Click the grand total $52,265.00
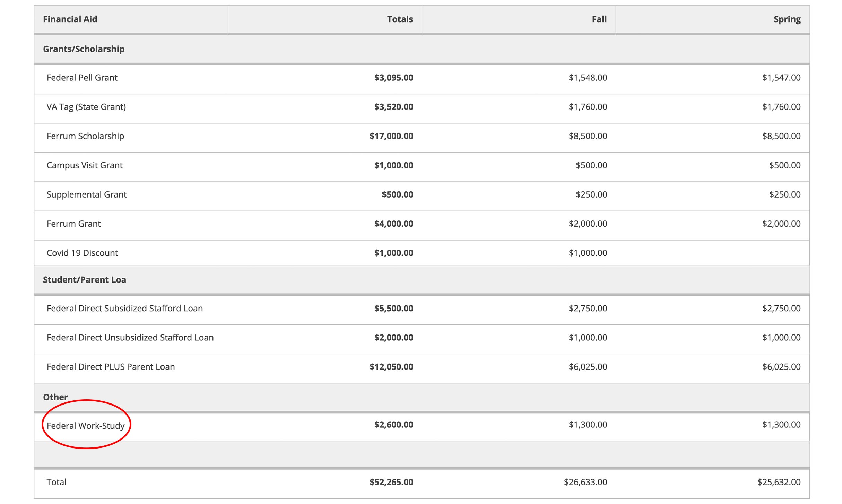842x504 pixels. [x=391, y=482]
